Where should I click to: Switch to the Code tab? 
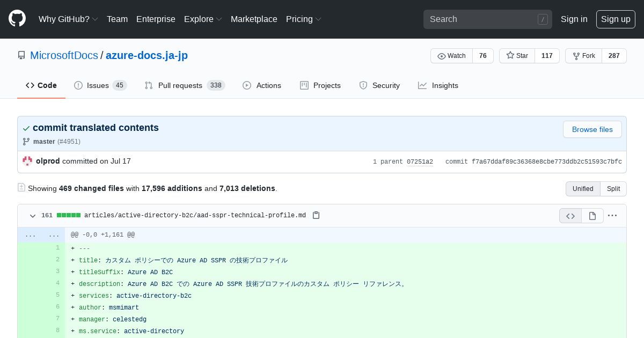pyautogui.click(x=41, y=85)
